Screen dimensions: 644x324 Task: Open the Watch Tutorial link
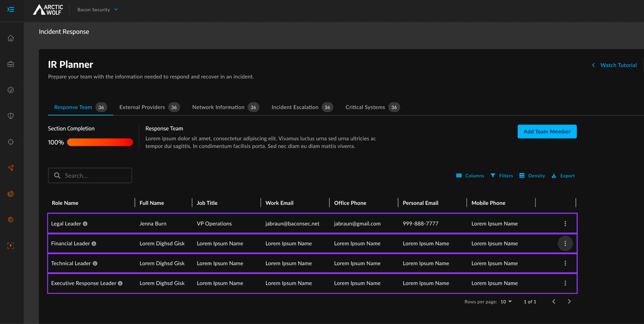pyautogui.click(x=614, y=65)
